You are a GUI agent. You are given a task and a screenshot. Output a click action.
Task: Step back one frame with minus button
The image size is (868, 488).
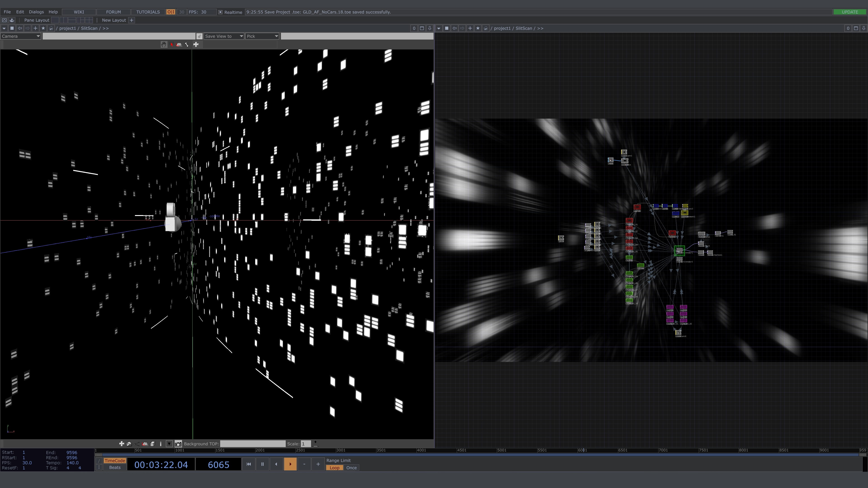click(304, 464)
